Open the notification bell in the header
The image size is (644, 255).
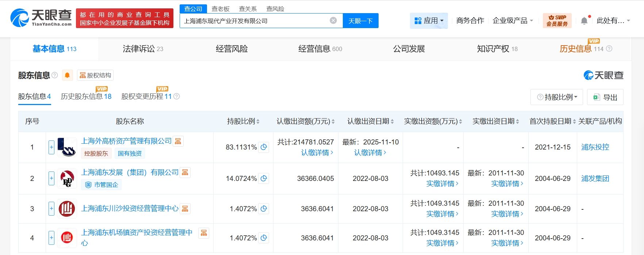point(584,21)
